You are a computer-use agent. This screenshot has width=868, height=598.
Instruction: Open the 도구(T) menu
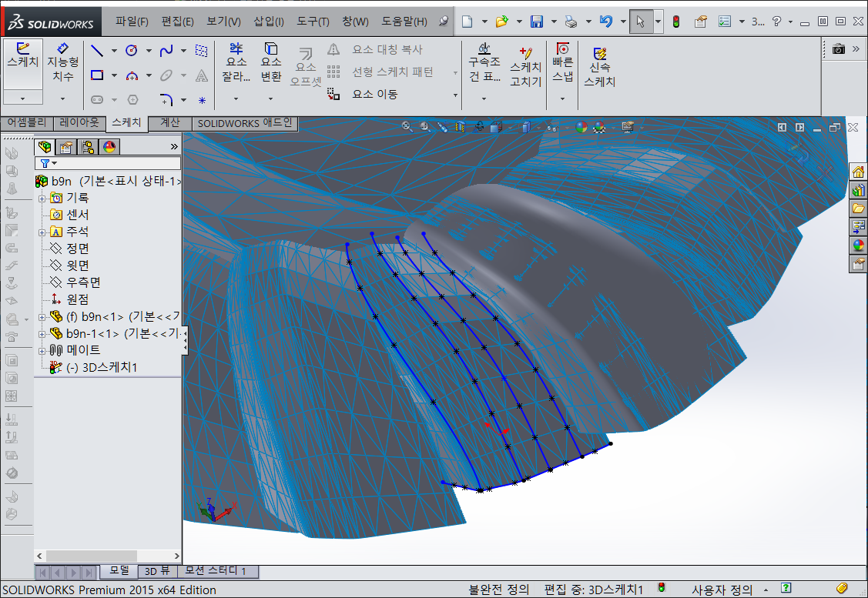click(x=313, y=22)
